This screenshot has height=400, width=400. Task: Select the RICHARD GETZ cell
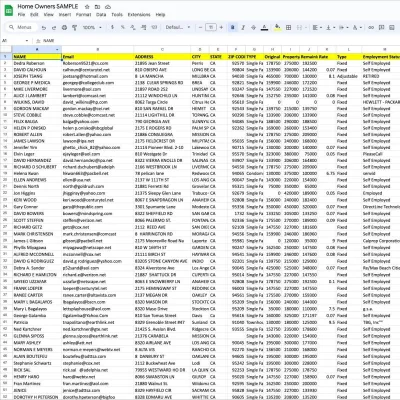37,227
